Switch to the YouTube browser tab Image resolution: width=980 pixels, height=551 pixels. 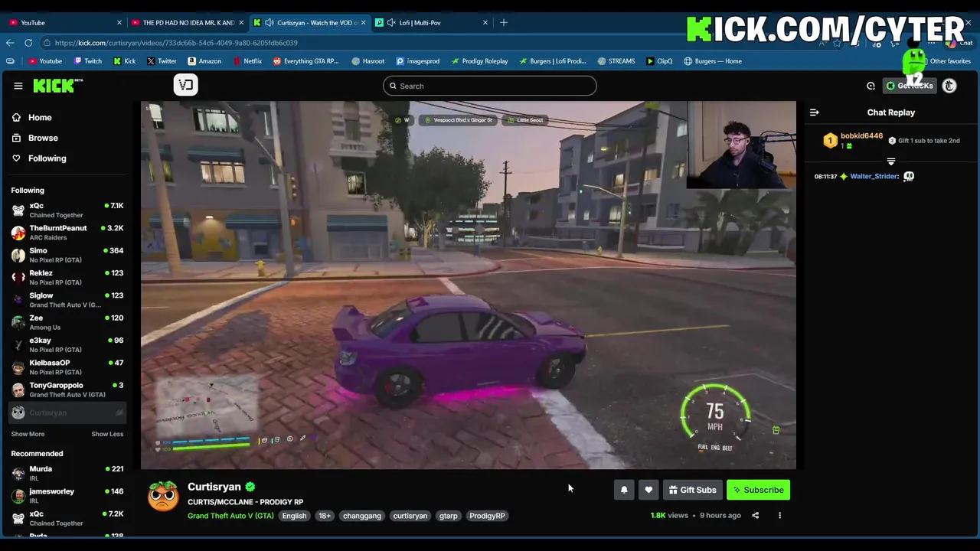point(65,22)
